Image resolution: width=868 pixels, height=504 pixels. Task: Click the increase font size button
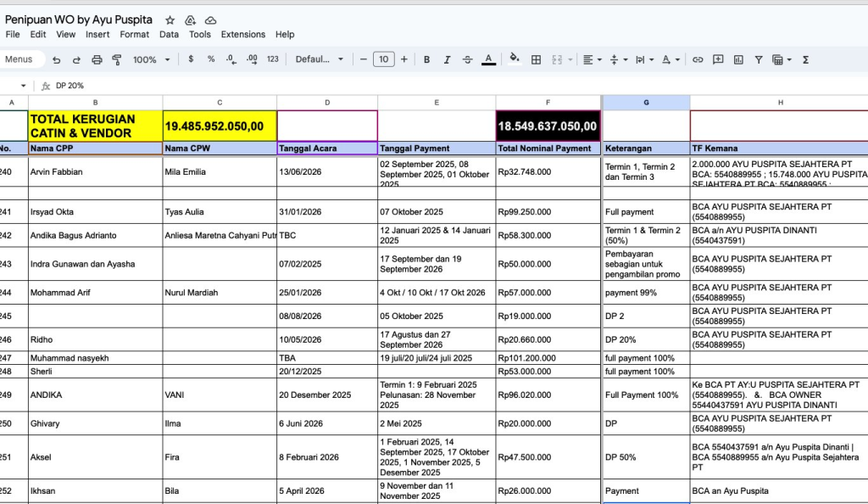[x=403, y=59]
